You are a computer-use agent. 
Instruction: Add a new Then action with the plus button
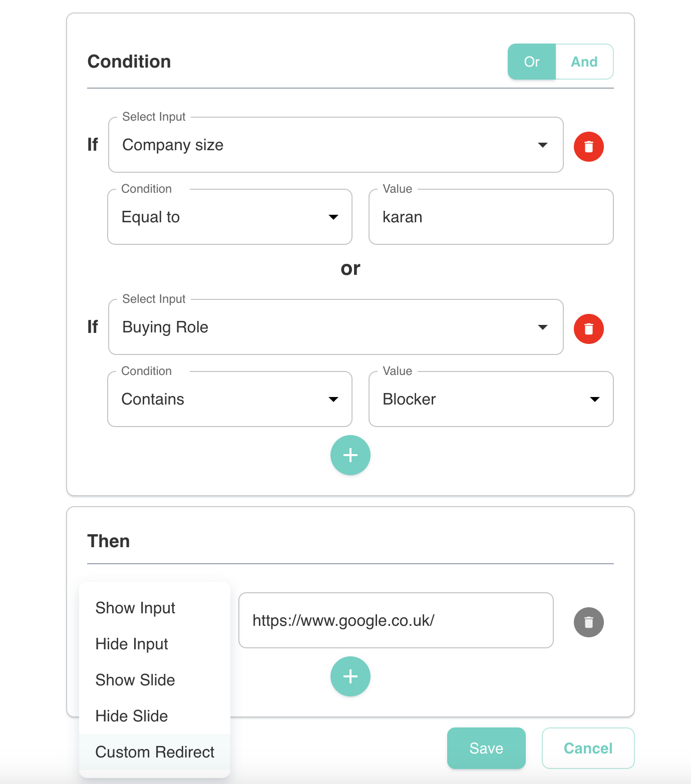[x=351, y=676]
